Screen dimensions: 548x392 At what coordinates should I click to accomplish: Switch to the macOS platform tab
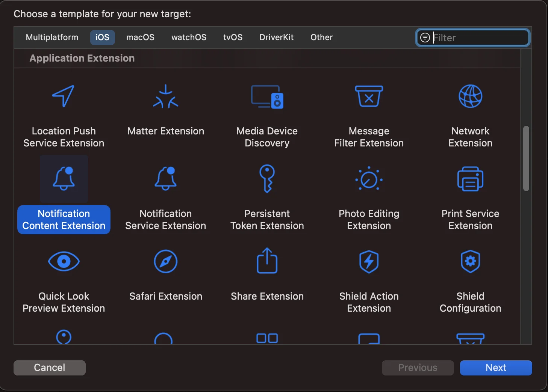tap(140, 38)
